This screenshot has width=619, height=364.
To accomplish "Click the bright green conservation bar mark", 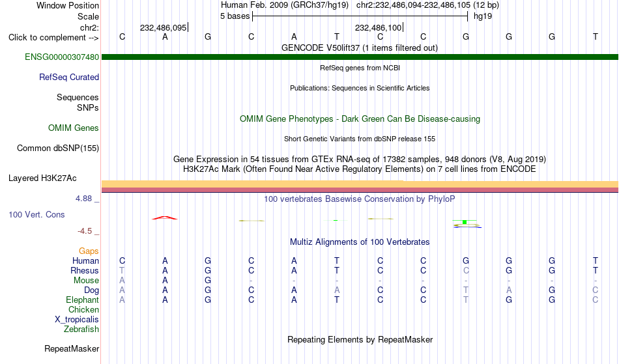I will (x=465, y=222).
